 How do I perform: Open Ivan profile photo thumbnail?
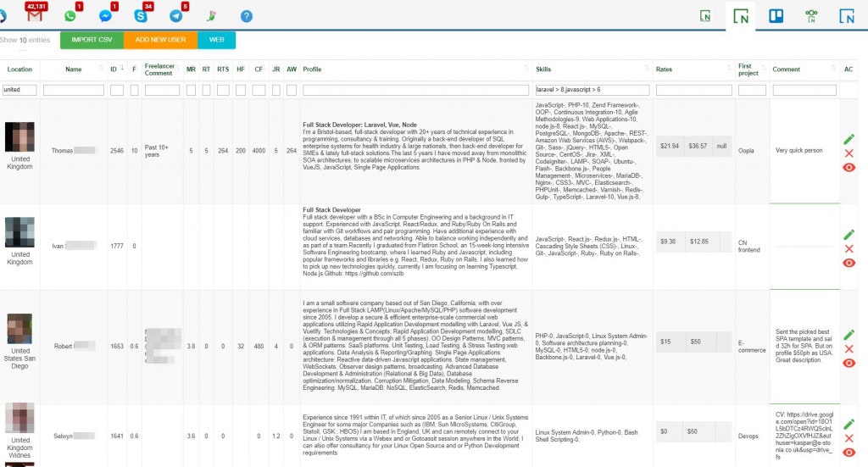[19, 232]
